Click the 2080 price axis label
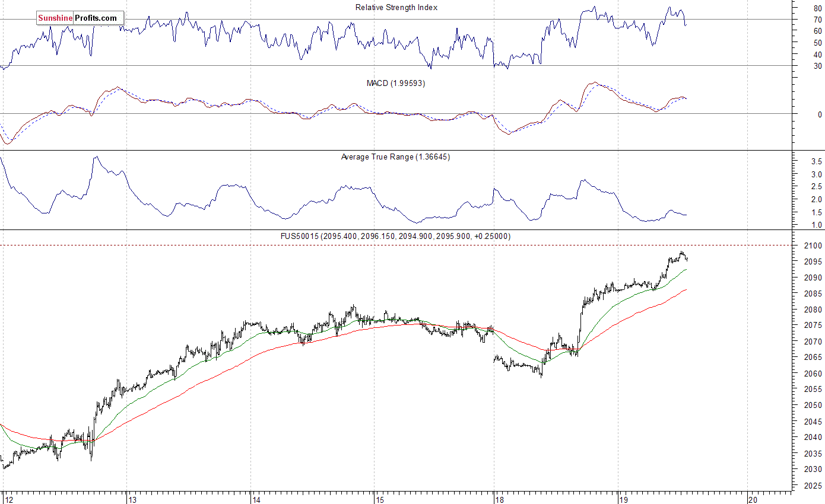This screenshot has width=825, height=504. [814, 310]
